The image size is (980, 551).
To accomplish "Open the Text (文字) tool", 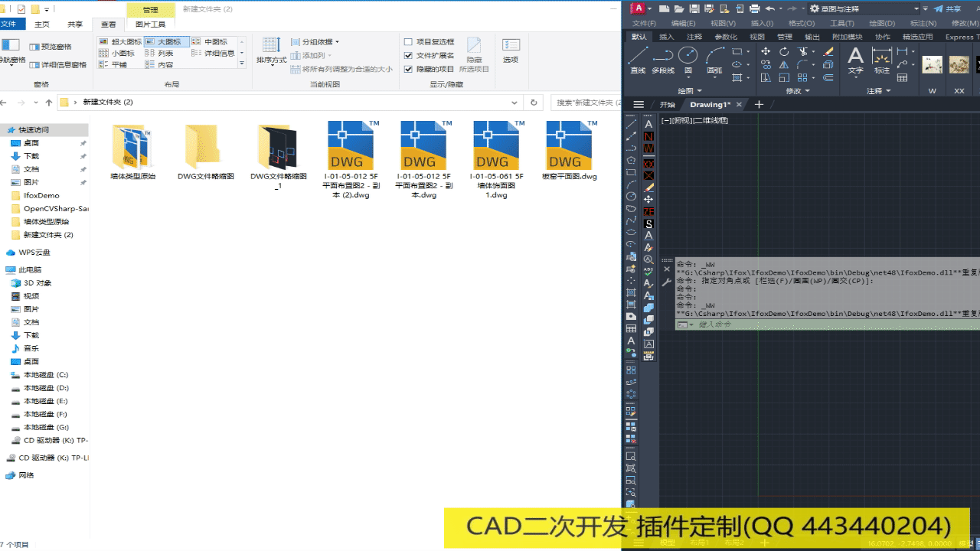I will pyautogui.click(x=855, y=60).
